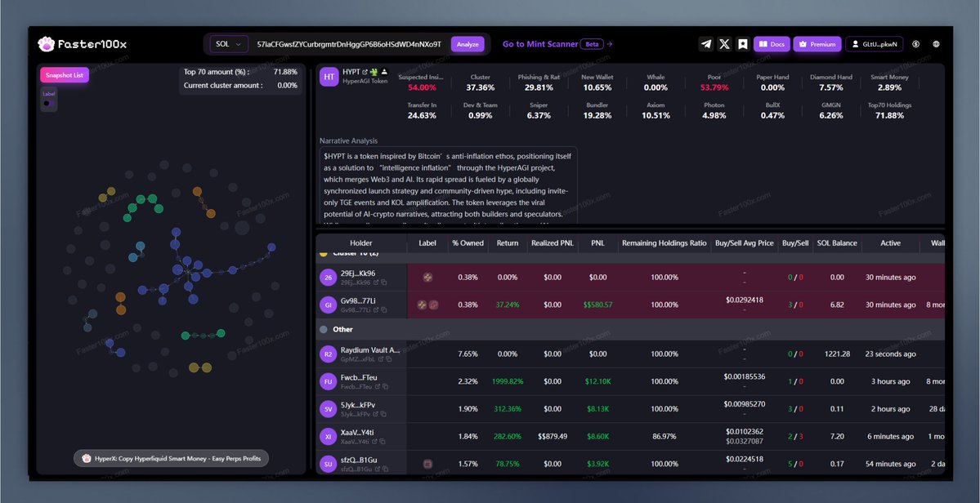Sort table by PNL column header
This screenshot has height=503, width=980.
pos(597,243)
